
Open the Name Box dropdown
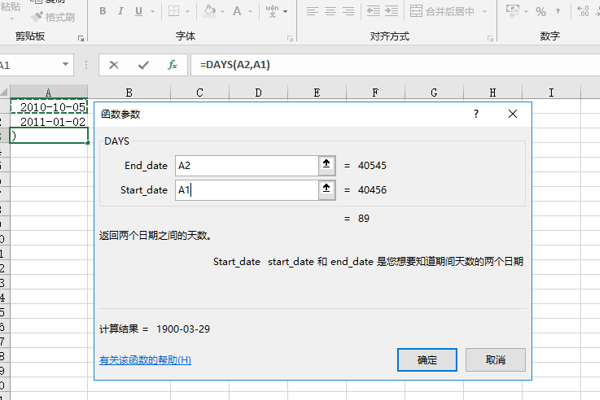66,64
